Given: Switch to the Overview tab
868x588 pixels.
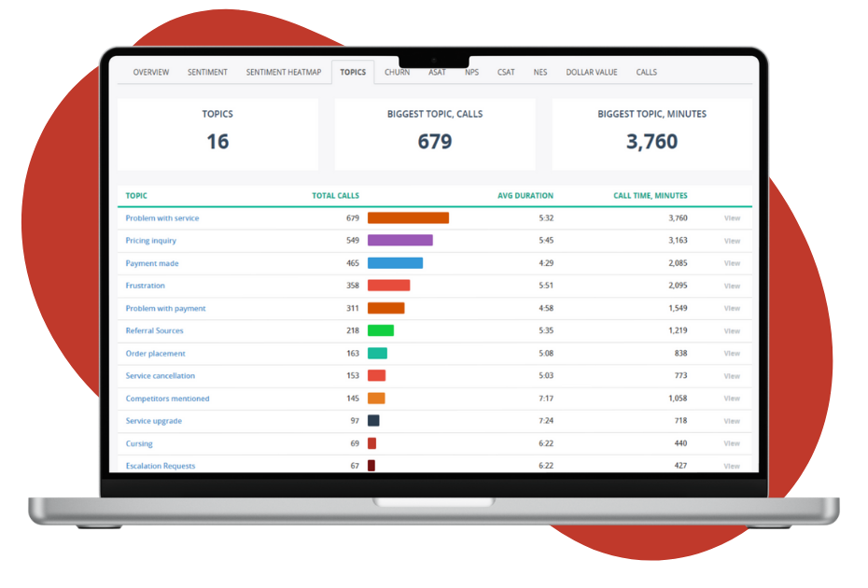Looking at the screenshot, I should [150, 72].
